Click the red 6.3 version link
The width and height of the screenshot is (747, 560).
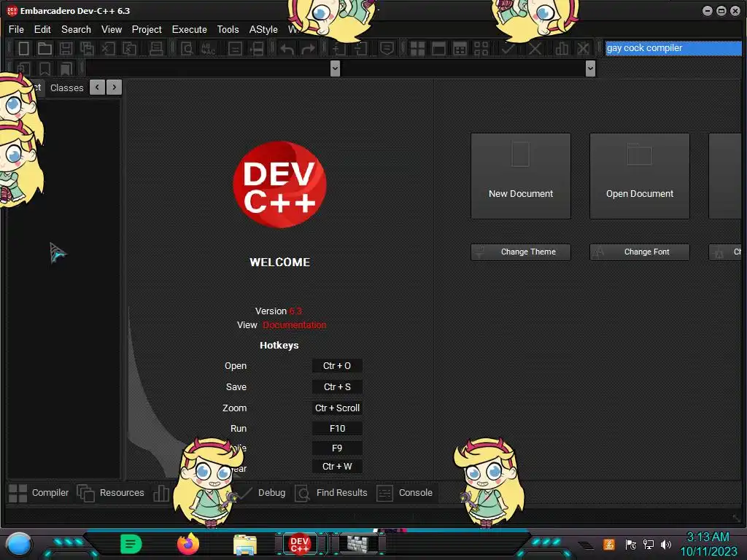click(x=295, y=311)
